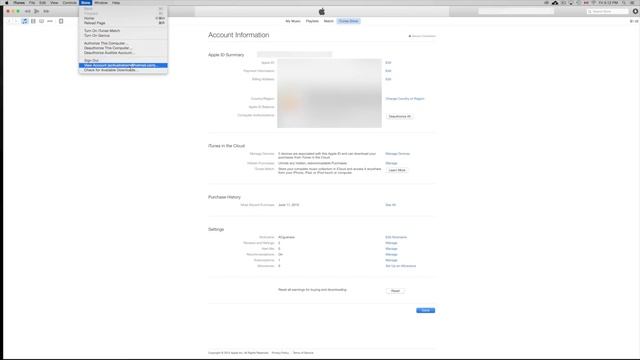This screenshot has height=360, width=640.
Task: Click the Fast Forward button in the toolbar
Action: tap(46, 11)
